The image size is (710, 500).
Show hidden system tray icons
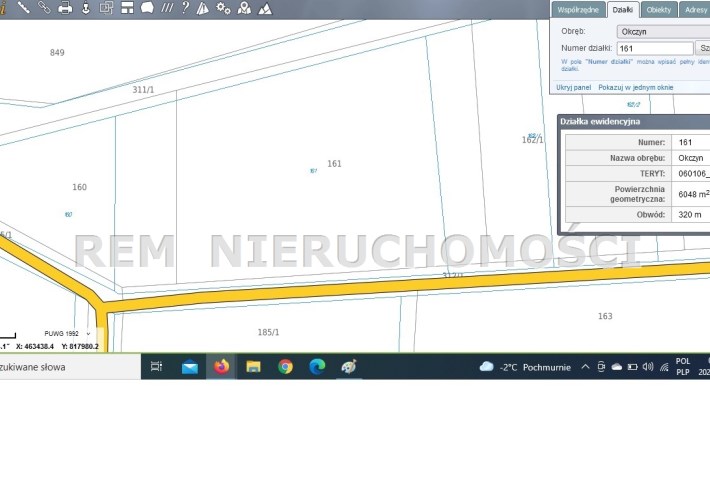pos(585,367)
